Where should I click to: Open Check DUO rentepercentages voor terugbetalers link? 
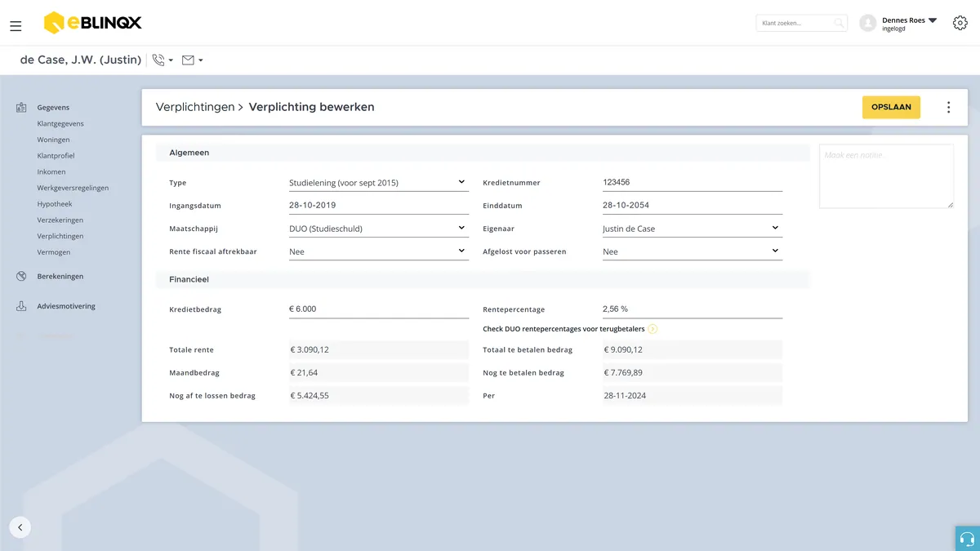(563, 329)
